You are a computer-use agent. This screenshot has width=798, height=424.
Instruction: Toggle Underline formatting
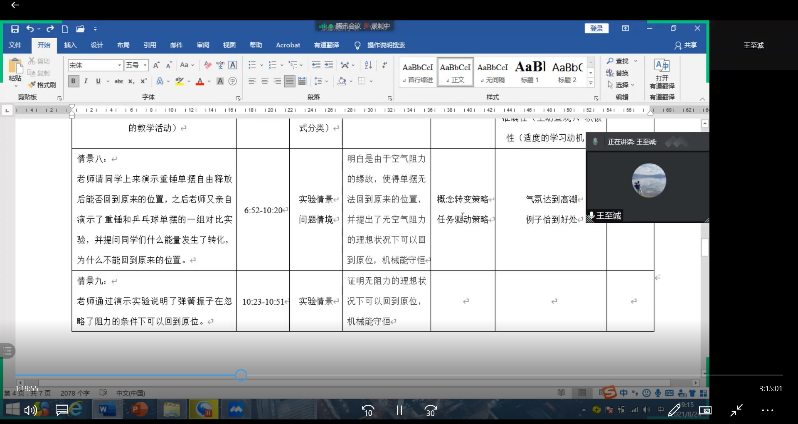pos(98,82)
